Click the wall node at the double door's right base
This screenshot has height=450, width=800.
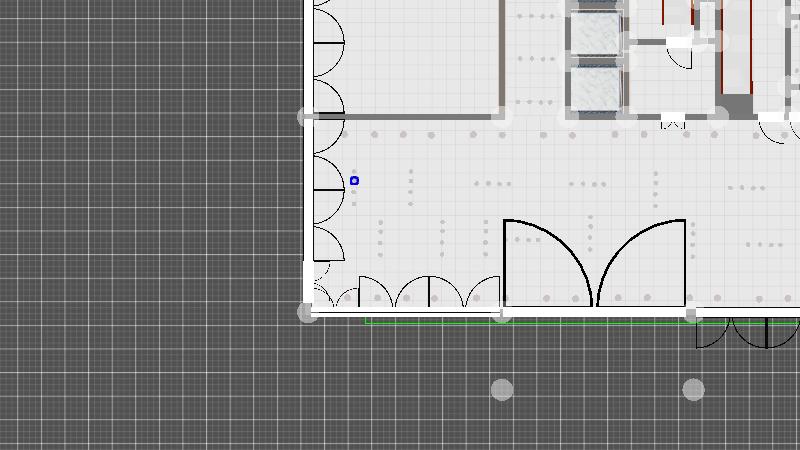tap(693, 313)
